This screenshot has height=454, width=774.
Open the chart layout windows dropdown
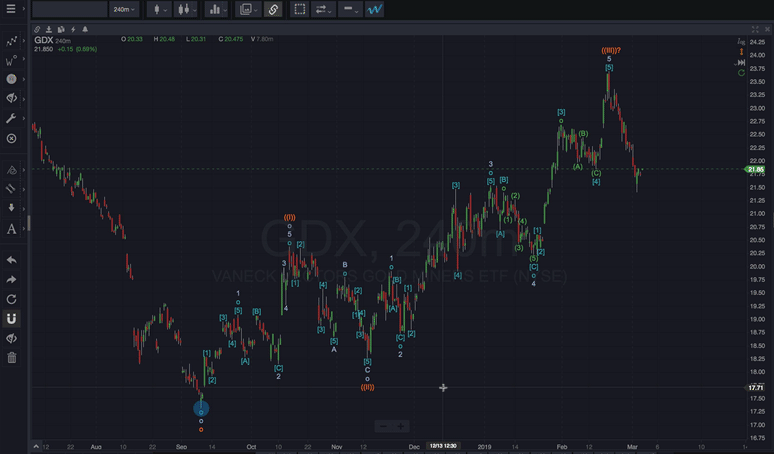pos(248,9)
